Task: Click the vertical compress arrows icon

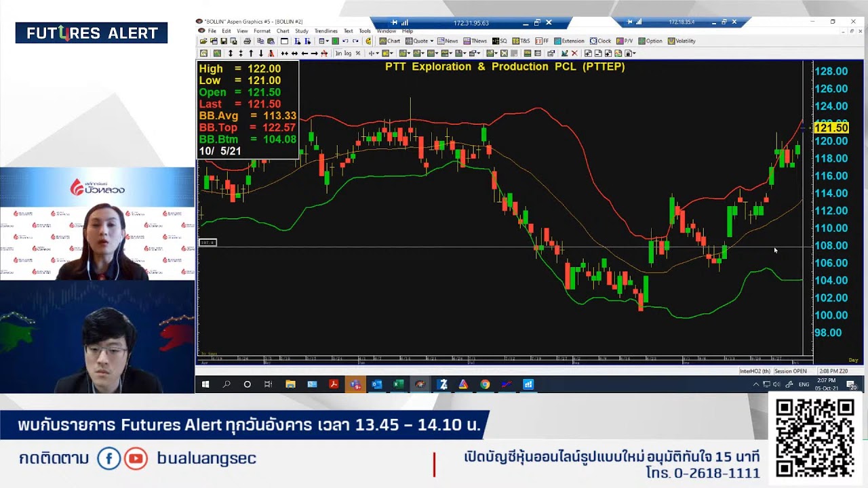Action: pos(241,53)
